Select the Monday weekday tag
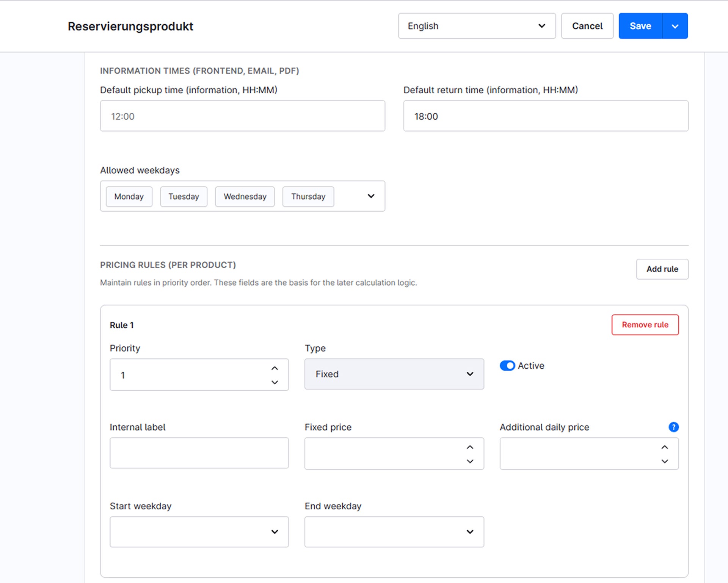 [129, 196]
